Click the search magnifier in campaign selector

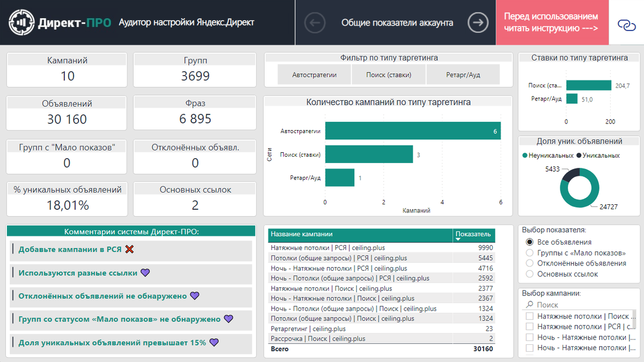[529, 305]
